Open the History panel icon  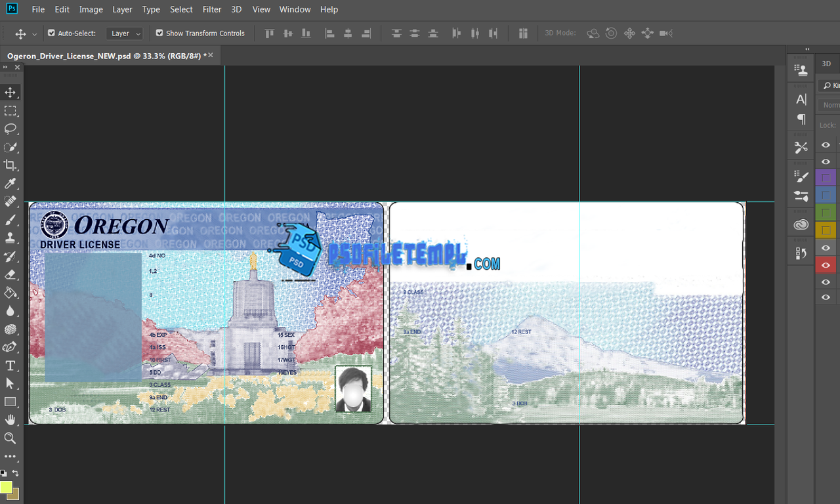pos(801,253)
